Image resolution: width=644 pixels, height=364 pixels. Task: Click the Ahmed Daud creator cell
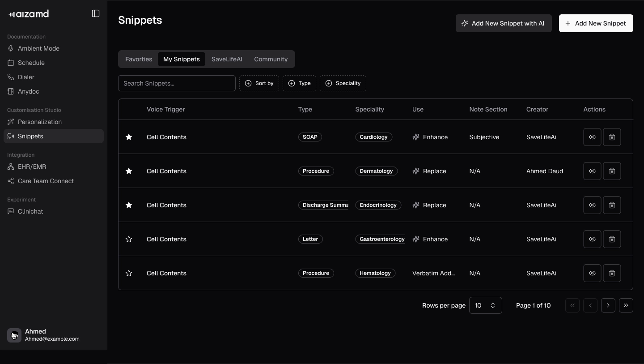tap(545, 171)
